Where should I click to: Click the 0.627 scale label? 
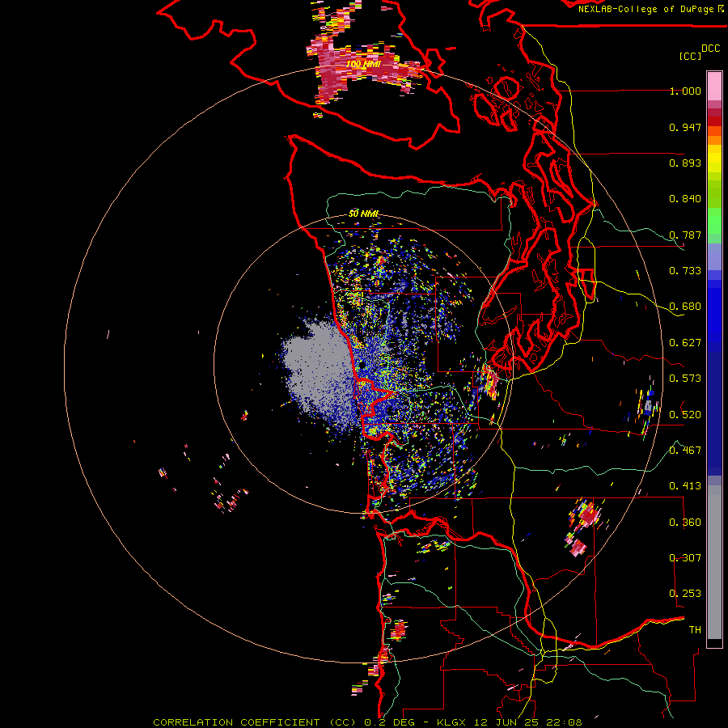685,343
